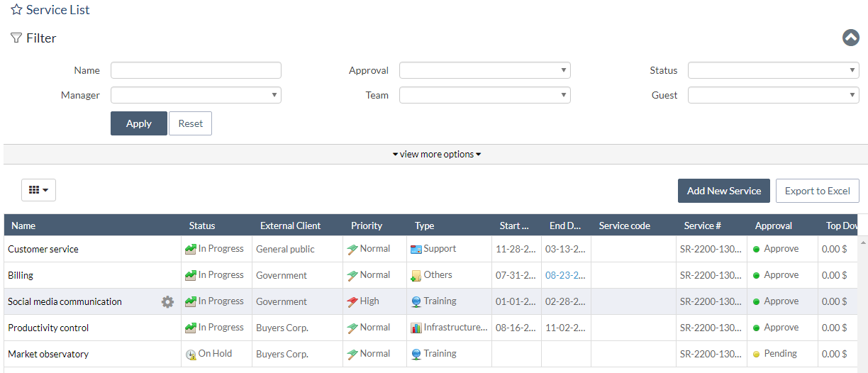Open the gear icon on Social media communication row
Image resolution: width=868 pixels, height=373 pixels.
(167, 302)
